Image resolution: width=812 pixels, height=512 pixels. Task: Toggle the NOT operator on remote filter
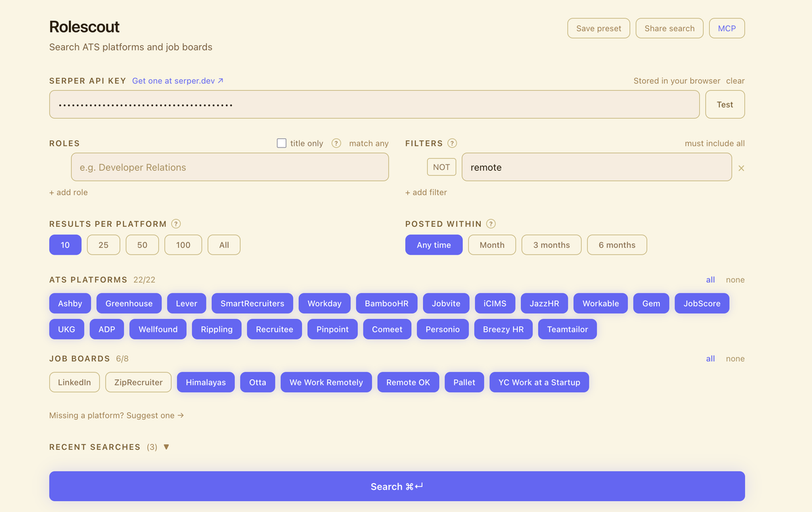click(441, 167)
